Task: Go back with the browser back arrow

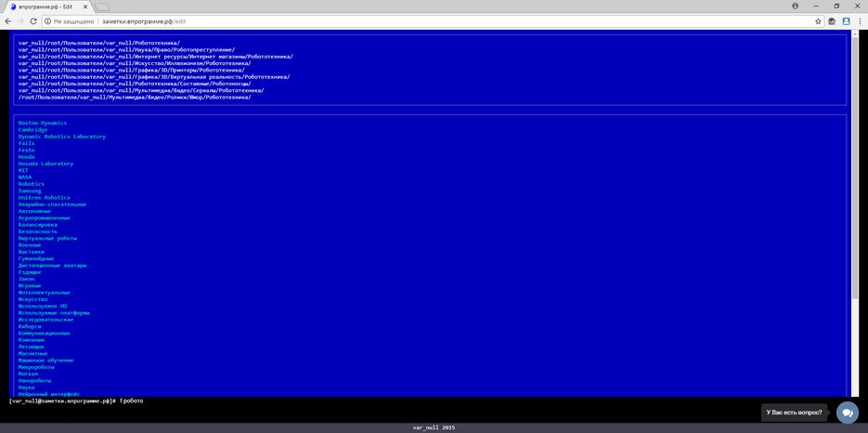Action: [x=7, y=21]
